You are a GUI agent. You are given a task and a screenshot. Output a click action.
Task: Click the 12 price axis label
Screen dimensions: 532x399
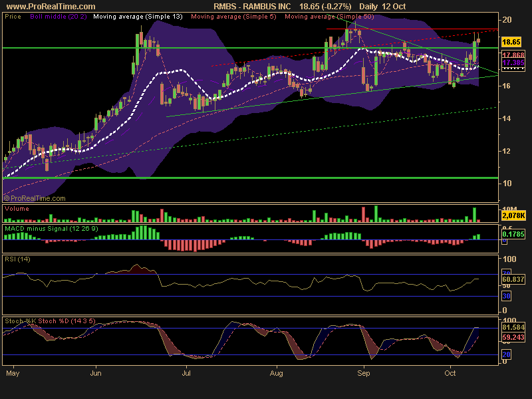click(507, 151)
